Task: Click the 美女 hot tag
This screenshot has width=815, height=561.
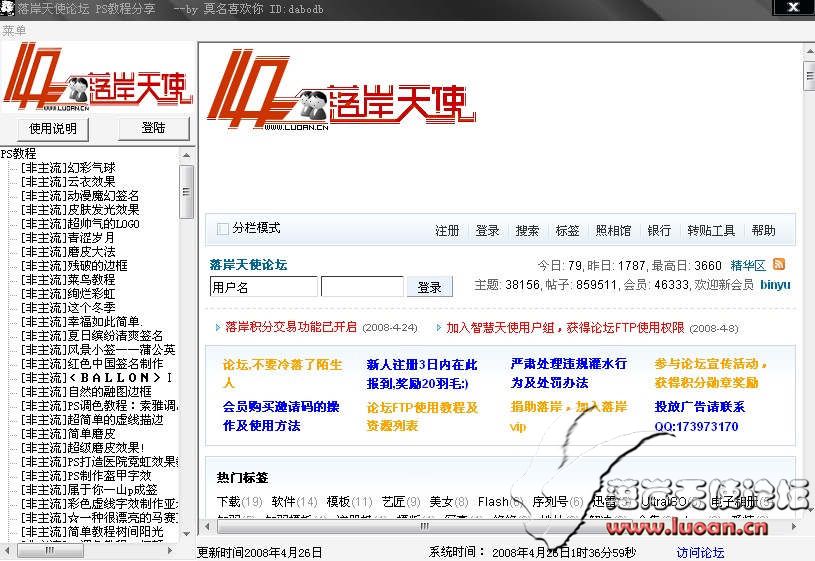Action: tap(449, 502)
